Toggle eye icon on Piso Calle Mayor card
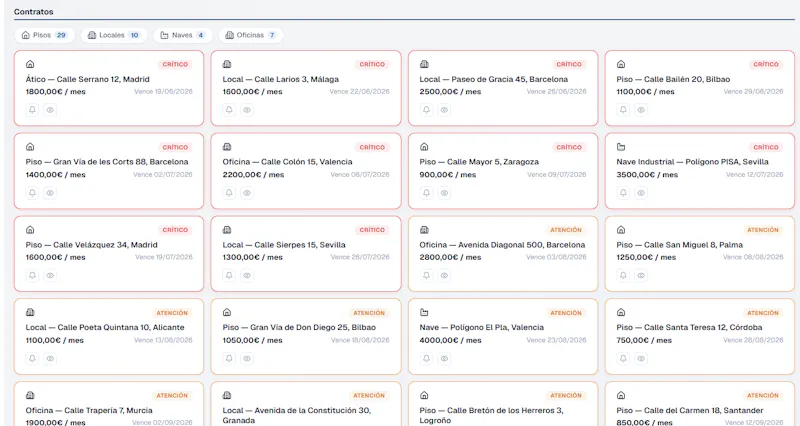 [444, 193]
